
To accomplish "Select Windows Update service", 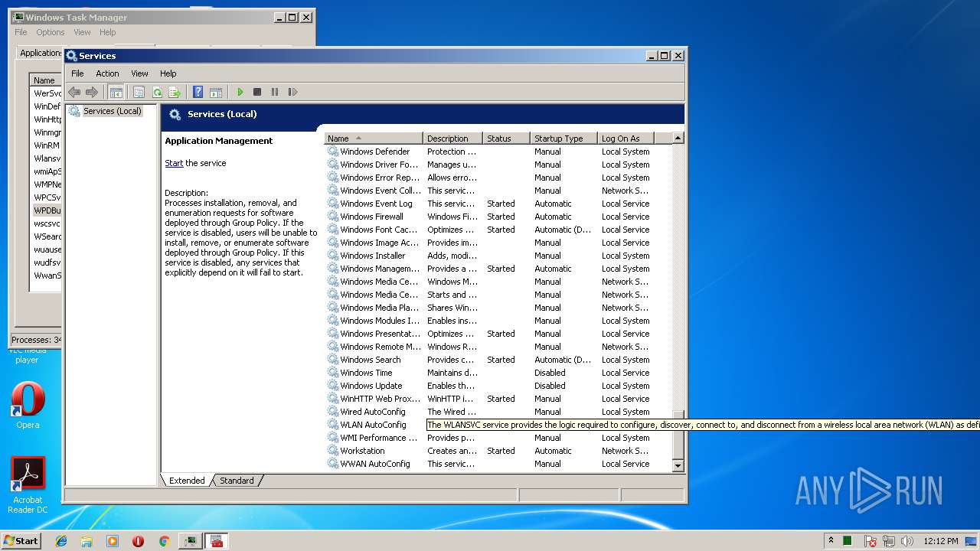I will coord(498,386).
